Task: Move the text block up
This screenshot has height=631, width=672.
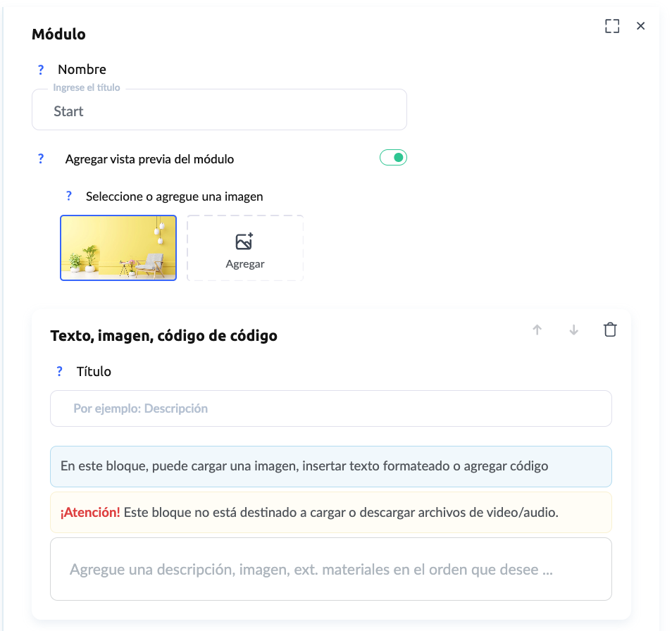Action: click(537, 330)
